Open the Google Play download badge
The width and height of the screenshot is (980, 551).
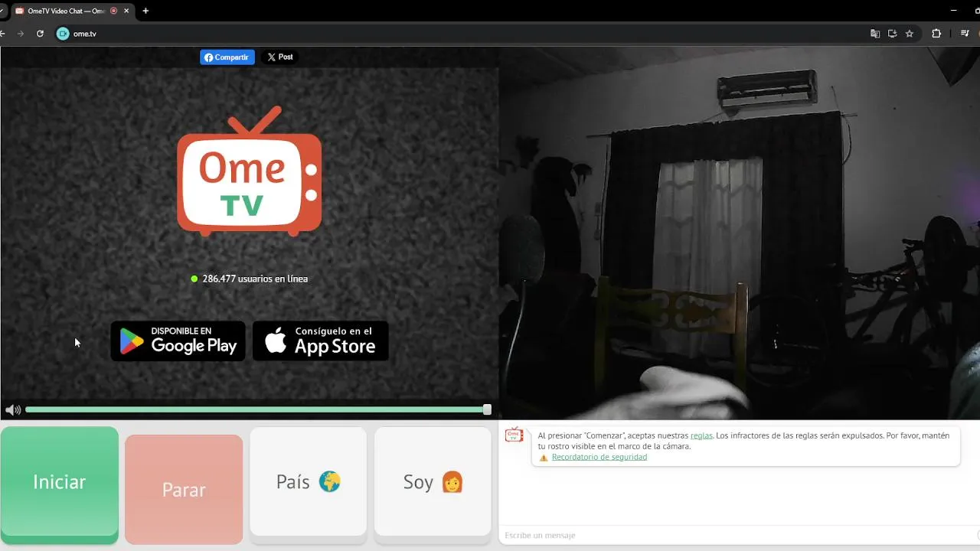click(178, 341)
